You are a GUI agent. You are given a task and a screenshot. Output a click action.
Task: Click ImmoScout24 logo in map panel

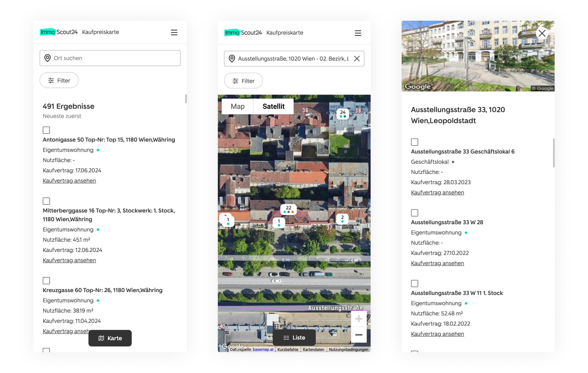243,33
